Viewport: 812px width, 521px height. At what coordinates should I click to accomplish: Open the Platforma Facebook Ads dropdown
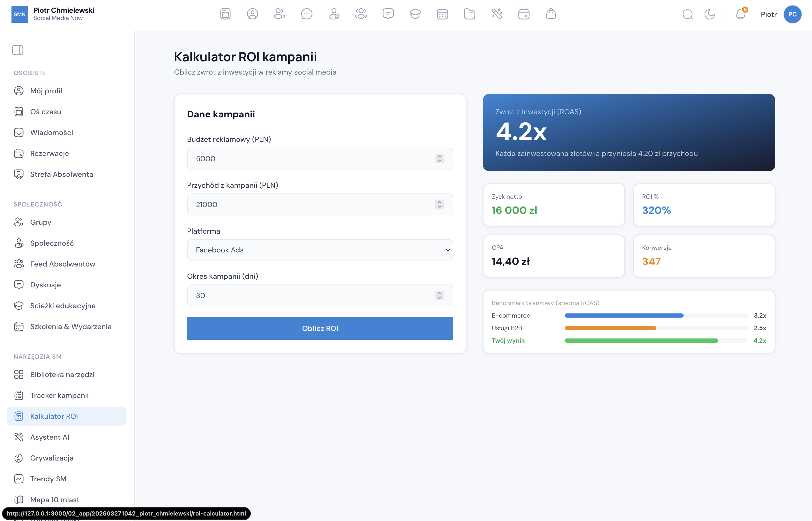(x=320, y=250)
